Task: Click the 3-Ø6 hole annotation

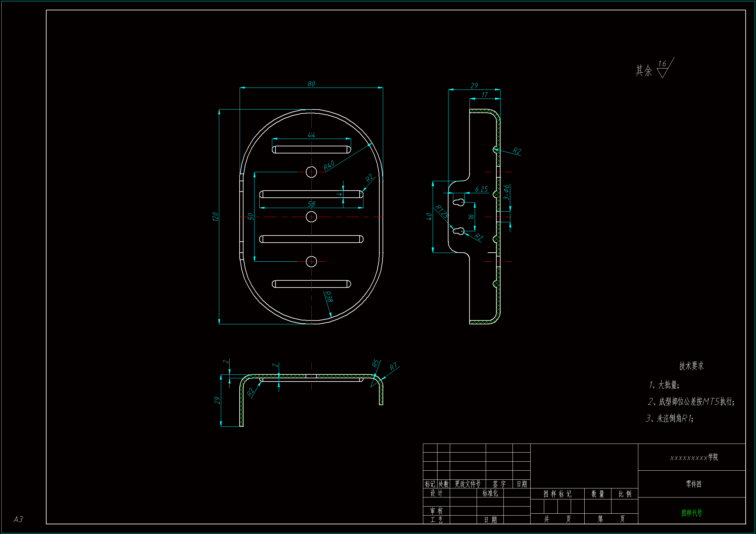Action: click(x=506, y=193)
